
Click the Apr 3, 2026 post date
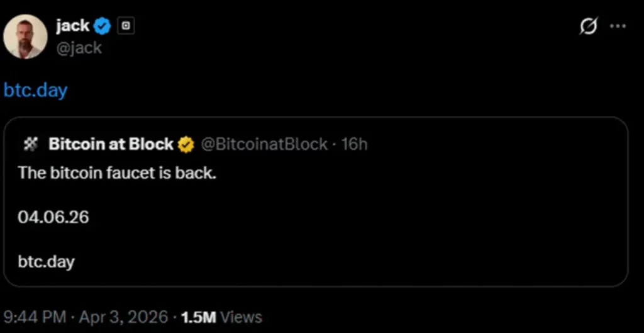(123, 316)
